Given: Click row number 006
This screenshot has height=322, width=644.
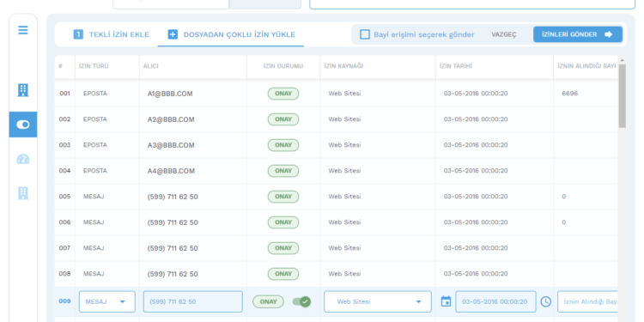Looking at the screenshot, I should (x=65, y=222).
